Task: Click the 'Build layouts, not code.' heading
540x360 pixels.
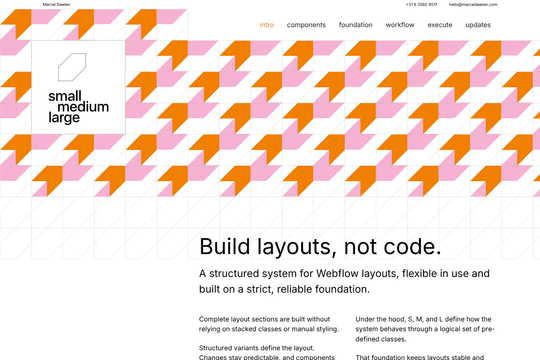Action: point(320,246)
